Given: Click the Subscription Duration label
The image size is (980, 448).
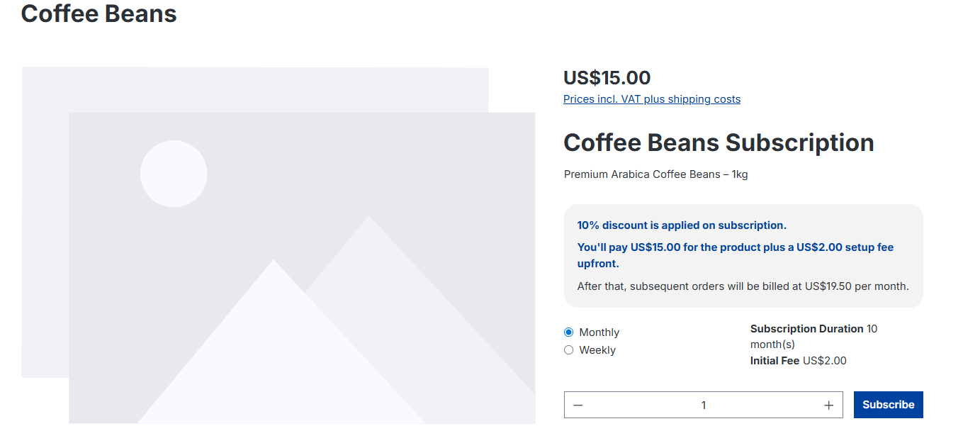Looking at the screenshot, I should coord(806,328).
